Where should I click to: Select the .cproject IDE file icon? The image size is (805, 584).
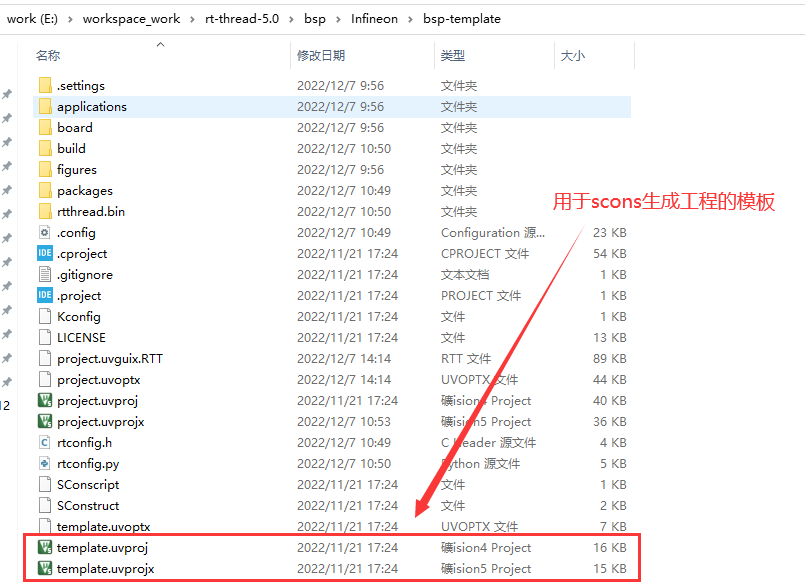point(44,254)
